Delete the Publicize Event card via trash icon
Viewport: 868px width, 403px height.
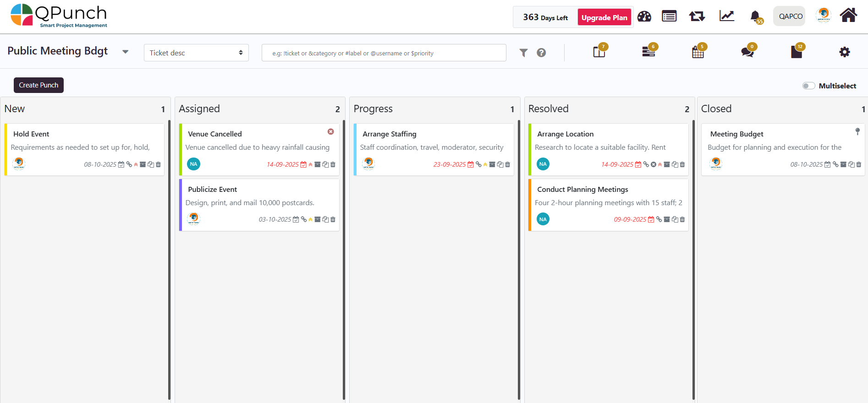(333, 220)
